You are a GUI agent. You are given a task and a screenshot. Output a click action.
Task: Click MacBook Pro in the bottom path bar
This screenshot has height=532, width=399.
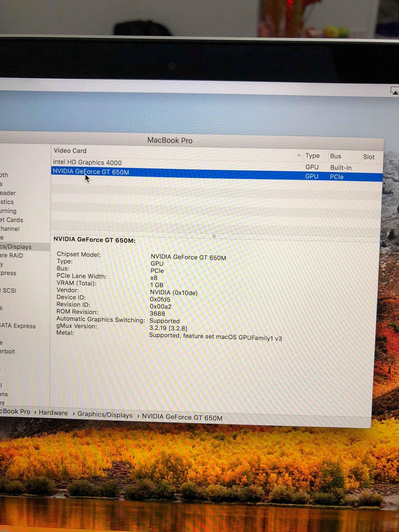pos(15,412)
